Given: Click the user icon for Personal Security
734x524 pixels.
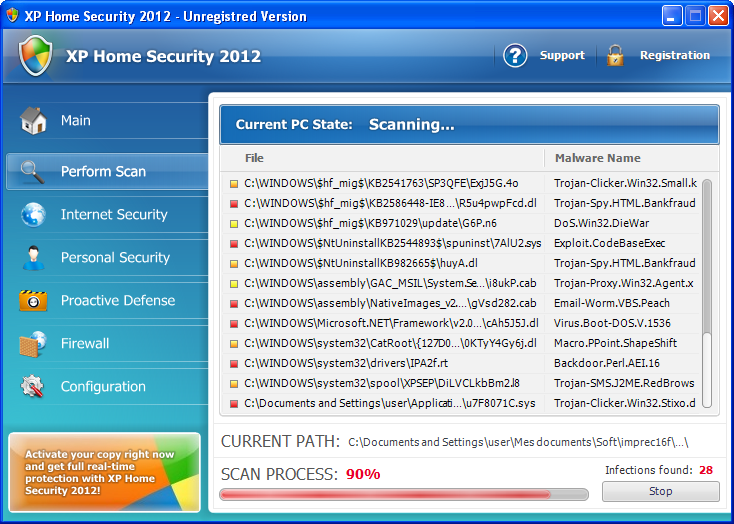Looking at the screenshot, I should pos(33,258).
